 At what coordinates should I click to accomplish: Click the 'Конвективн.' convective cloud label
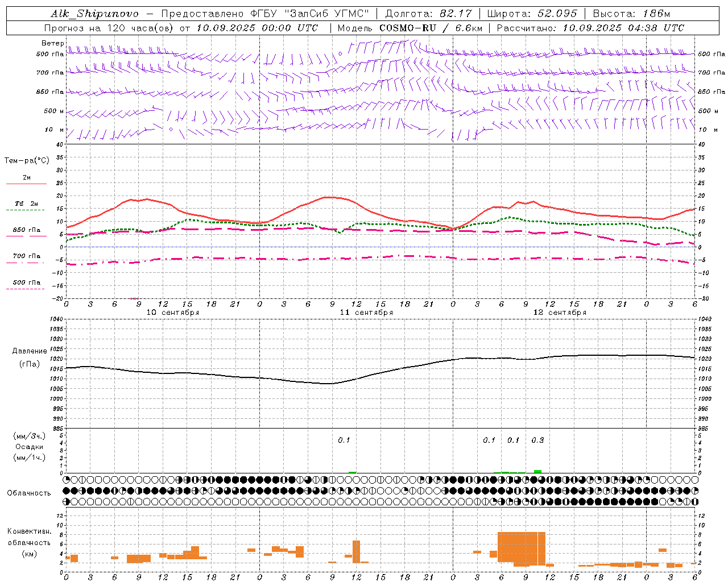[29, 531]
